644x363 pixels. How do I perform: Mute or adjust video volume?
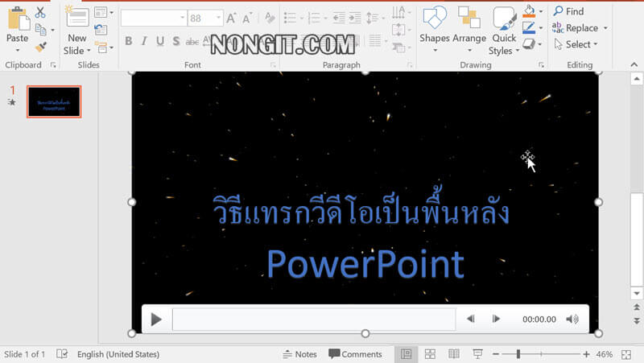(572, 319)
